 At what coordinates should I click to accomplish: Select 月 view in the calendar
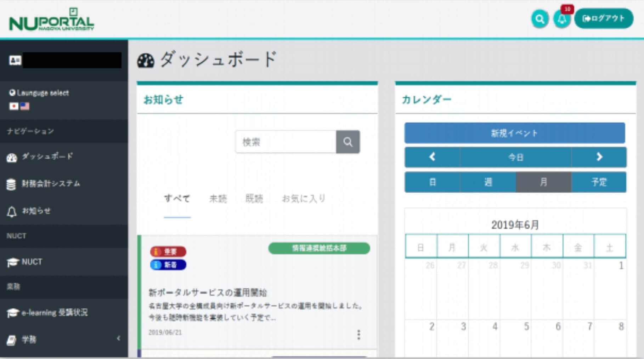click(x=544, y=182)
